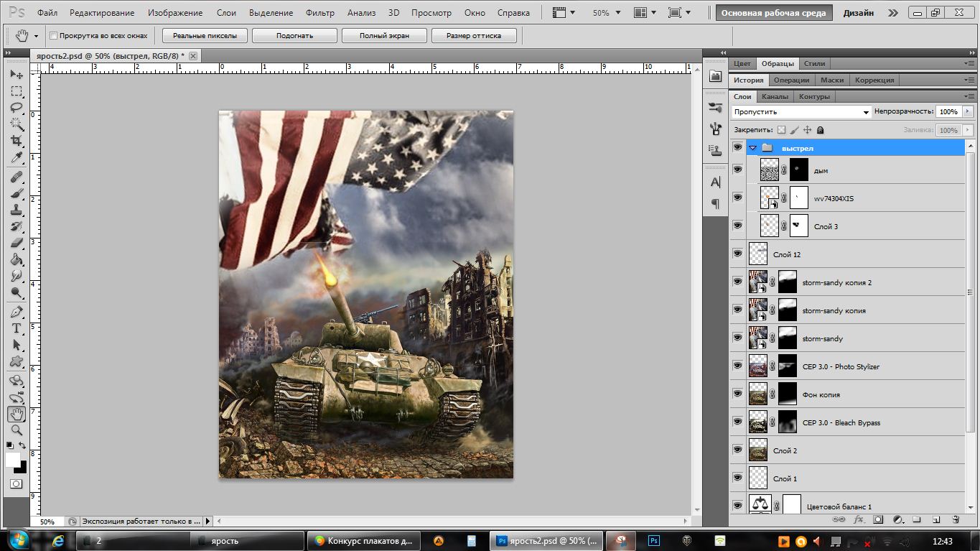This screenshot has height=551, width=980.
Task: Create a new layer icon
Action: [x=935, y=519]
